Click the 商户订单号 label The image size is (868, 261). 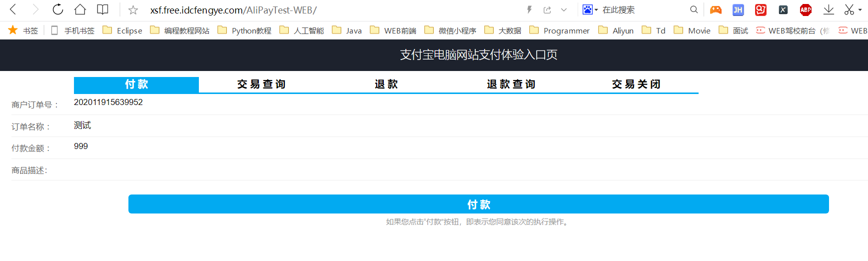(35, 105)
